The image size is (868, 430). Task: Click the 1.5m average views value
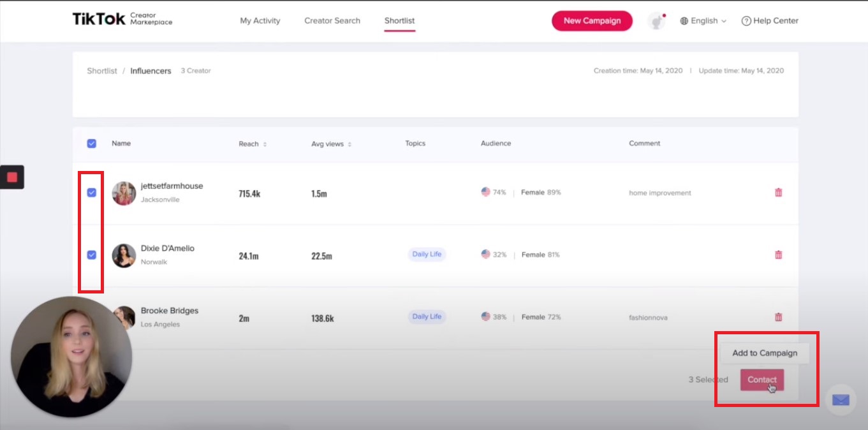319,193
